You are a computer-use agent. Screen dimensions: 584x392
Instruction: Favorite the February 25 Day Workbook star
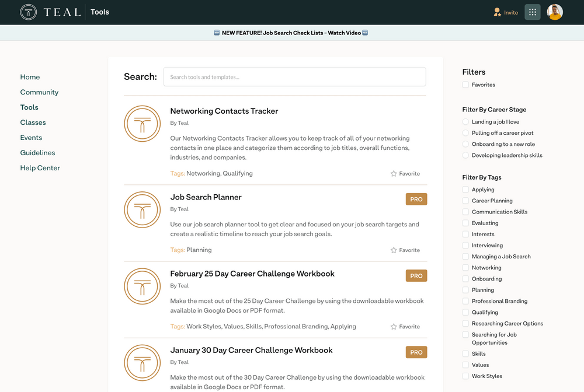[394, 327]
